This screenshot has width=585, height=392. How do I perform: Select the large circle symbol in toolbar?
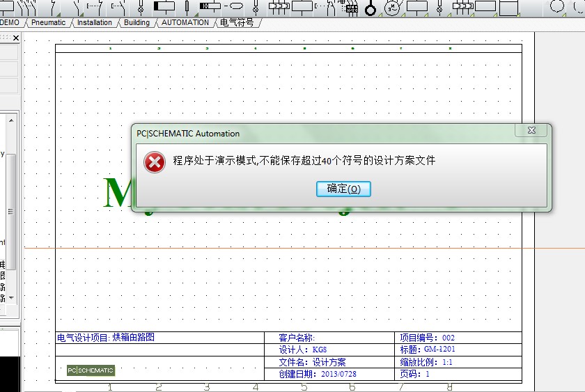pyautogui.click(x=557, y=7)
